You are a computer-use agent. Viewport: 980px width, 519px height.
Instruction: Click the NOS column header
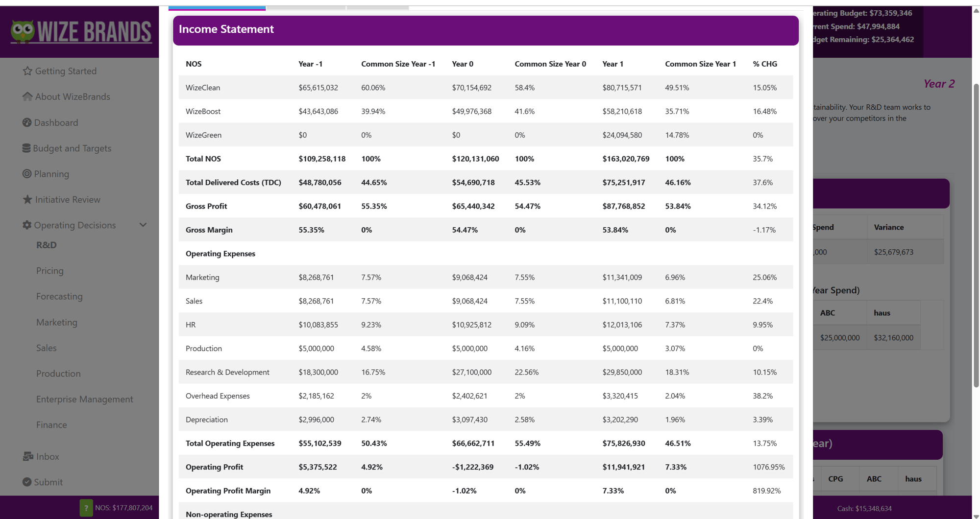tap(194, 64)
